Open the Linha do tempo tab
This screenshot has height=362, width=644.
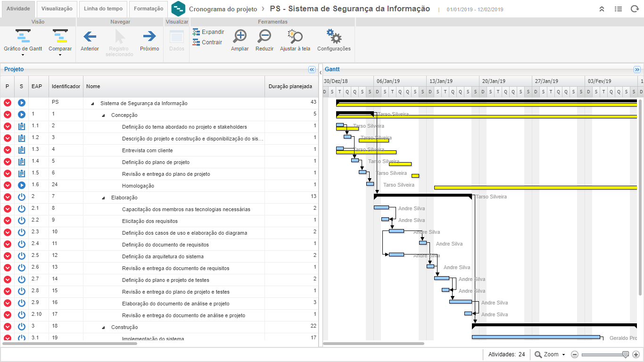[x=103, y=8]
